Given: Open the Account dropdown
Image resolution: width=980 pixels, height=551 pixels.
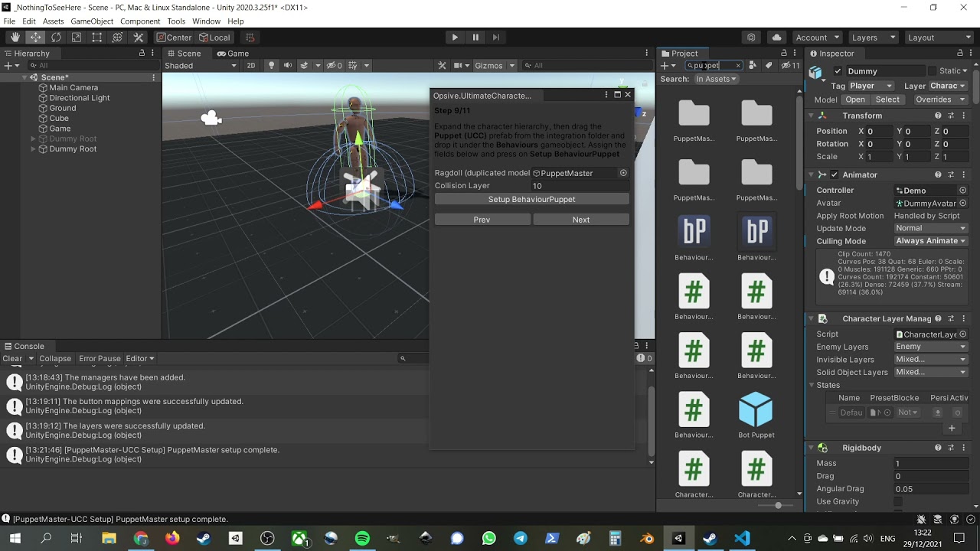Looking at the screenshot, I should point(817,37).
